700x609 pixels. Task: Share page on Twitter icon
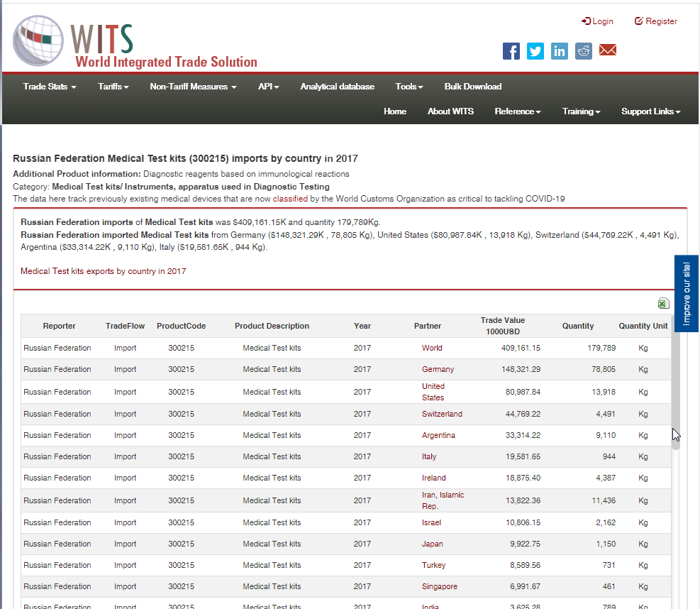click(535, 51)
